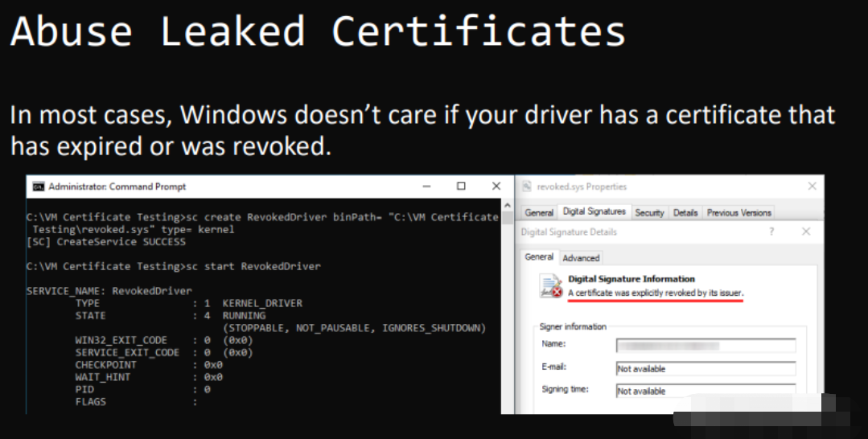Click the revoked.sys Properties file icon
Screen dimensions: 868x439
[526, 187]
